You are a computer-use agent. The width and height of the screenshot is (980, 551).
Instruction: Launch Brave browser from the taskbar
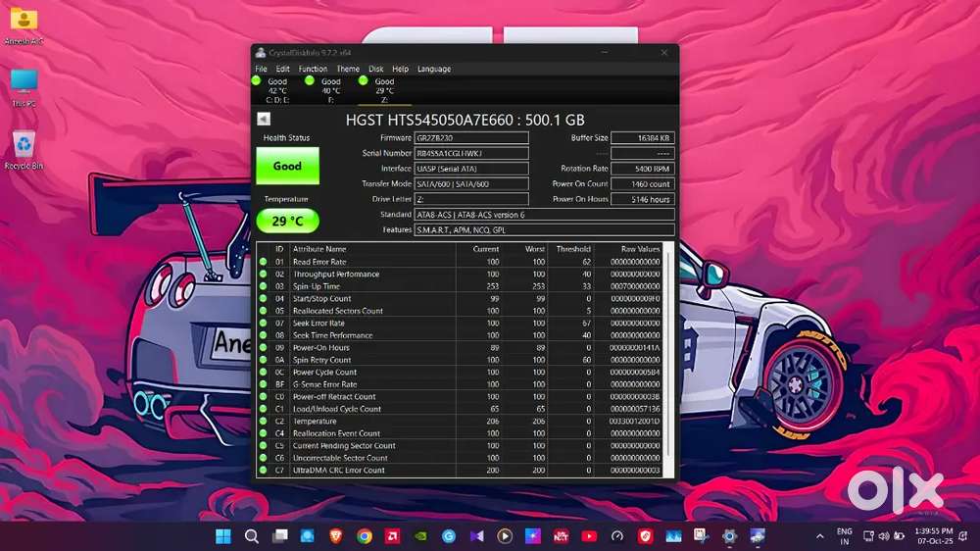click(x=335, y=536)
